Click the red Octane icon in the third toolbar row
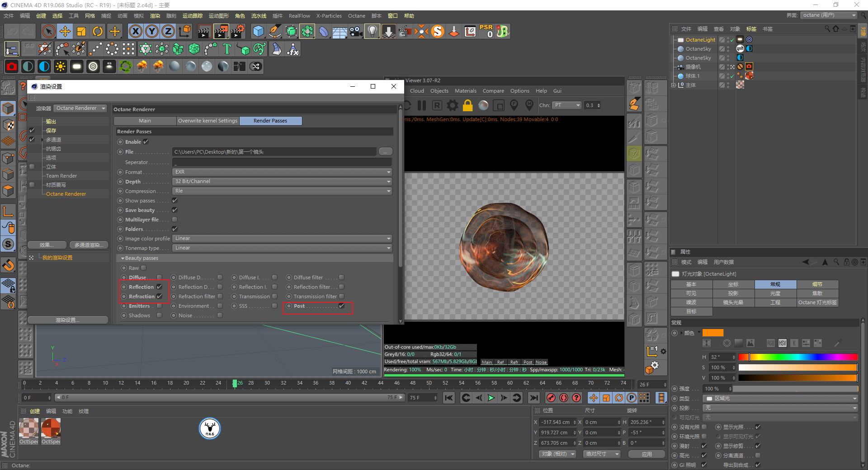 coord(12,66)
